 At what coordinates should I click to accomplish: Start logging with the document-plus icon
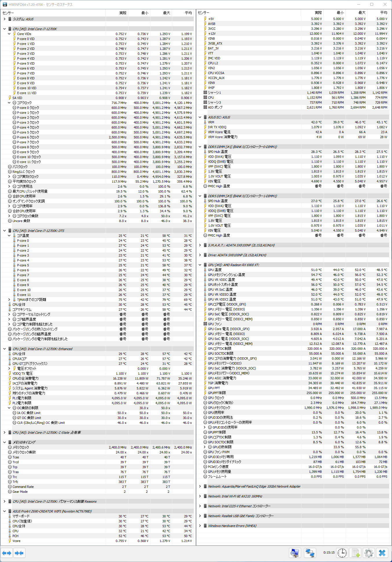tap(356, 553)
